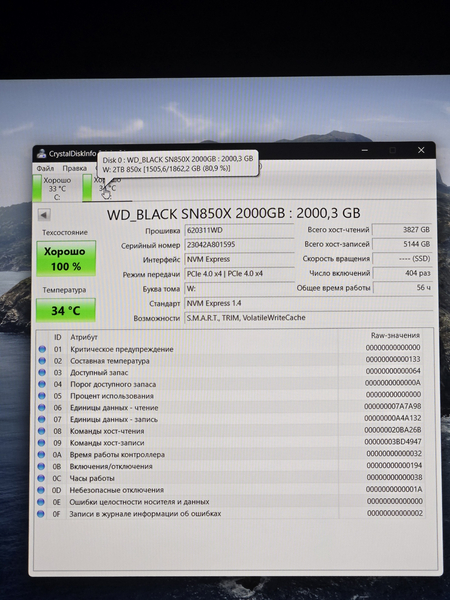Select the Включения/отключения row
The image size is (450, 600).
[230, 466]
